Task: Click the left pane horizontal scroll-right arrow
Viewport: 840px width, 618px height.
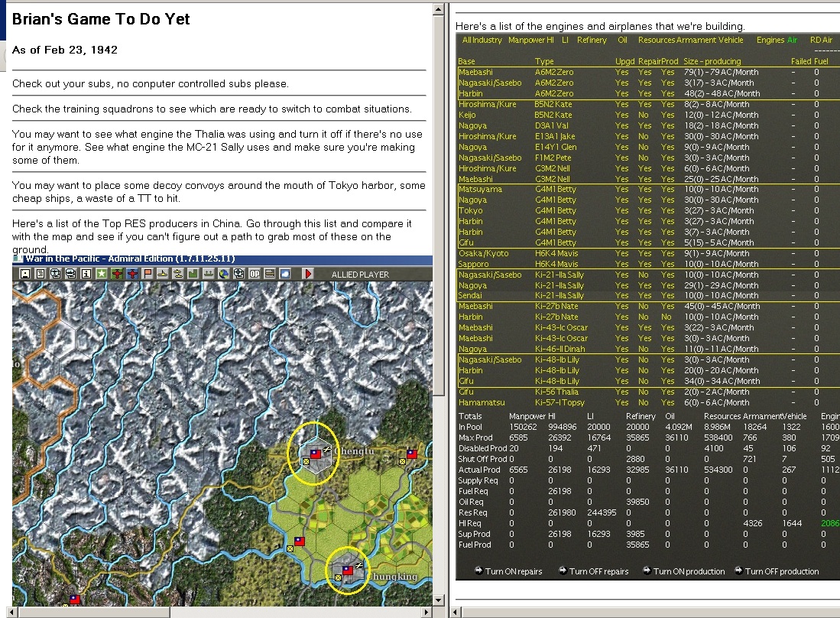Action: [426, 612]
